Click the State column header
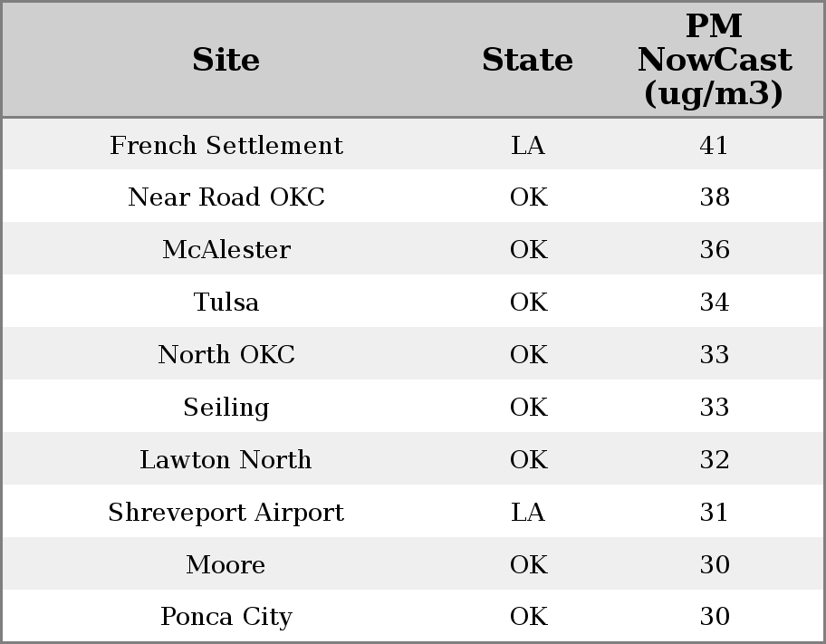 click(527, 60)
